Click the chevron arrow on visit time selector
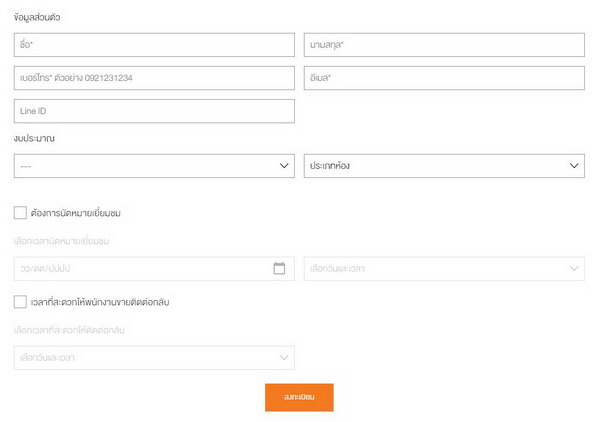600x422 pixels. [x=574, y=268]
